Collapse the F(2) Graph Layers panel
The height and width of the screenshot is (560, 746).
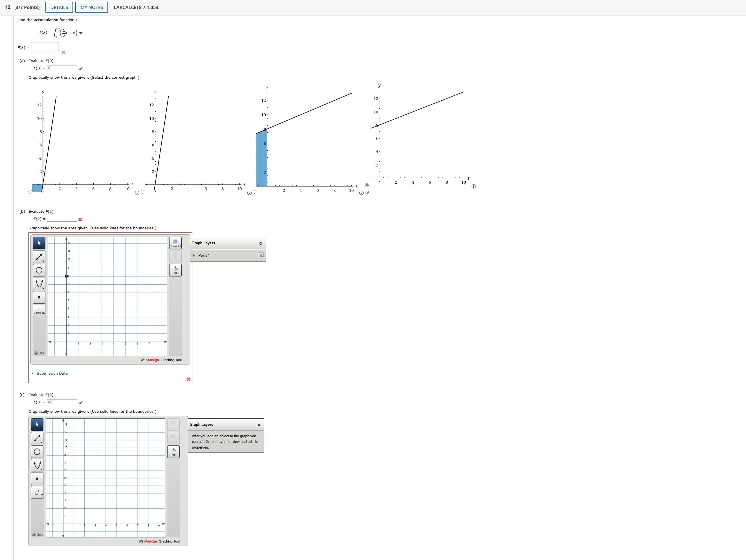pyautogui.click(x=261, y=243)
